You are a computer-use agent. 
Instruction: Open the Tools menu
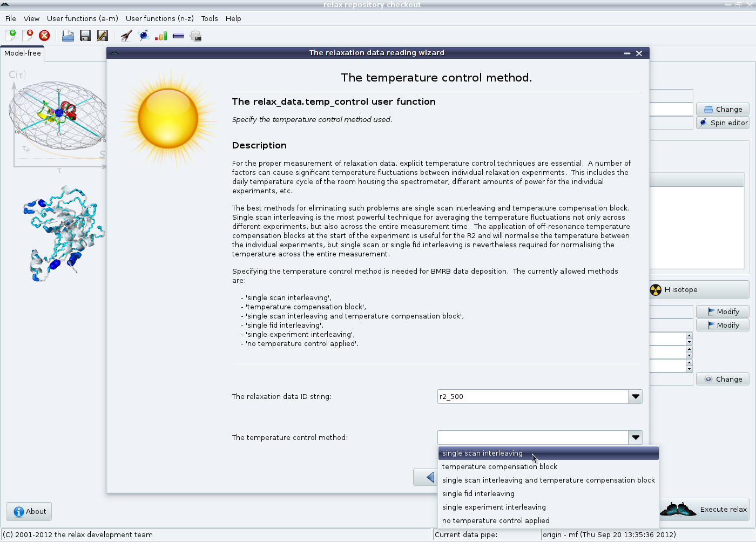coord(210,18)
